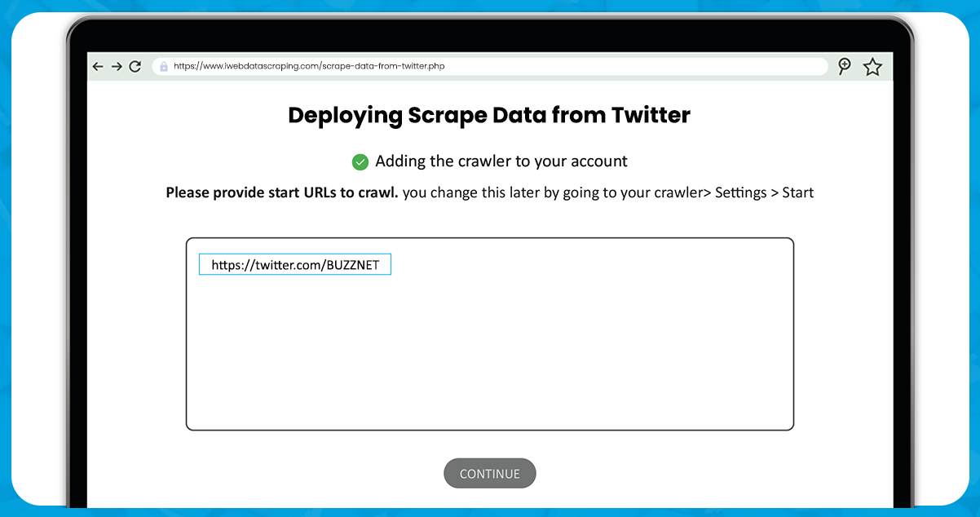Image resolution: width=980 pixels, height=517 pixels.
Task: Click the green checkmark beside the crawler status
Action: coord(360,161)
